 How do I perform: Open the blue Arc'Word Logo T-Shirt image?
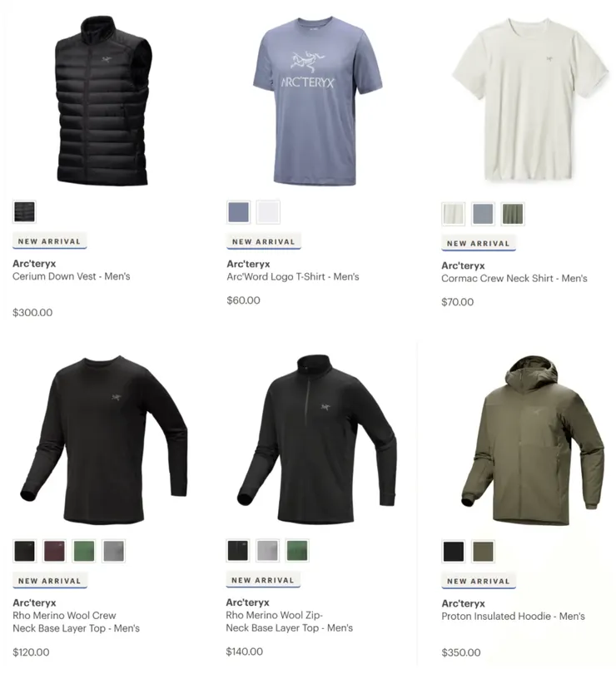pos(317,101)
